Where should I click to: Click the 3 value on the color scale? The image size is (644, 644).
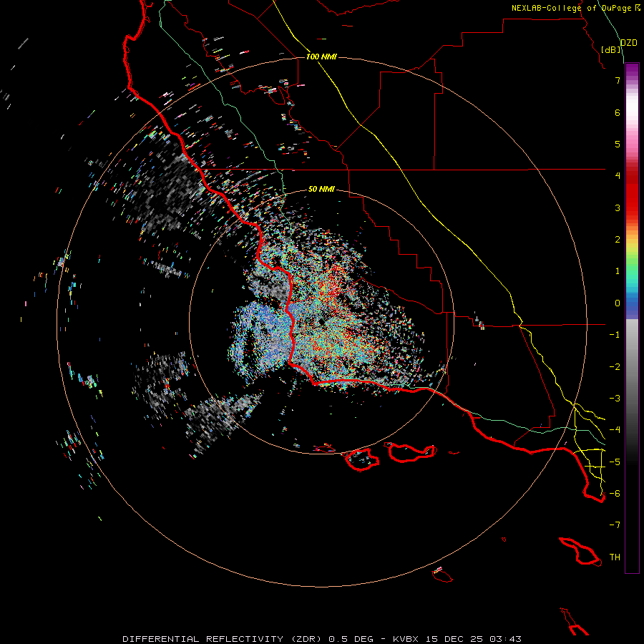click(618, 208)
